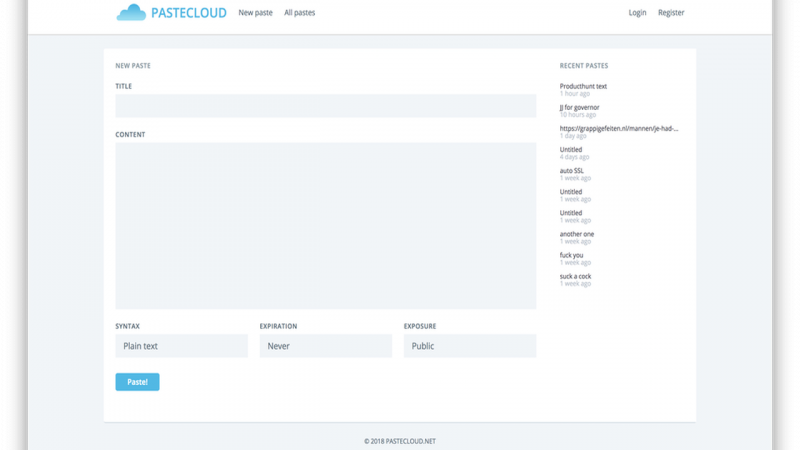
Task: Click the EXPIRATION field label
Action: click(278, 326)
